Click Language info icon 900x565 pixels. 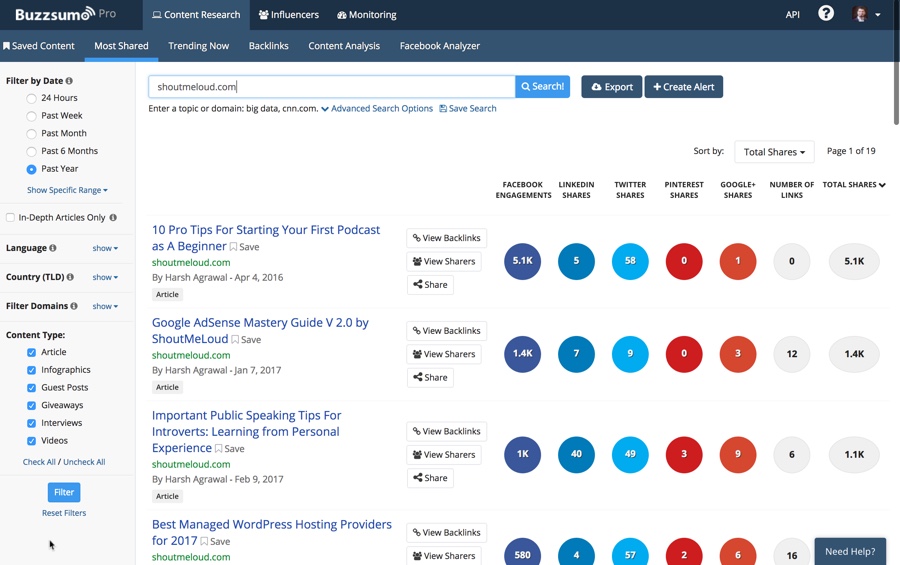tap(53, 248)
